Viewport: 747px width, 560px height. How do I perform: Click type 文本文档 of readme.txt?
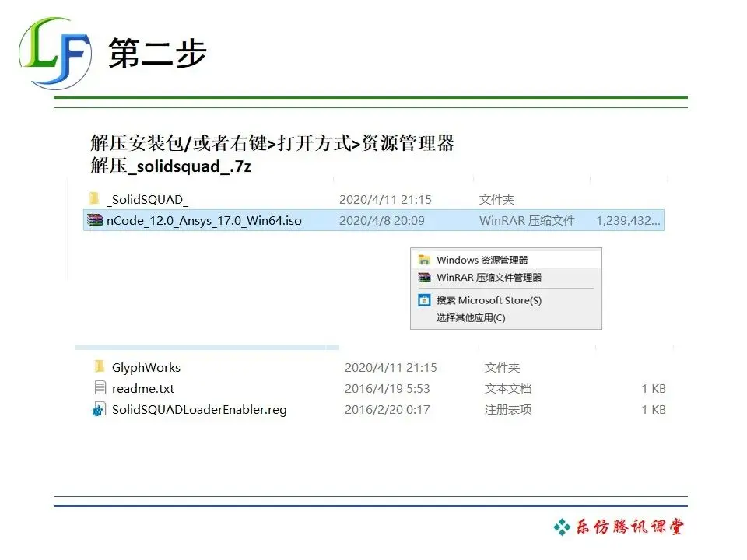(x=508, y=389)
